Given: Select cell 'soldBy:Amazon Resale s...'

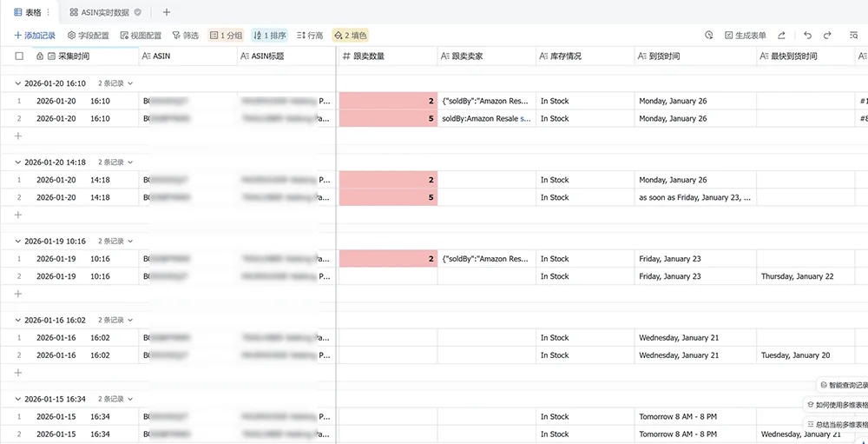Looking at the screenshot, I should tap(487, 119).
